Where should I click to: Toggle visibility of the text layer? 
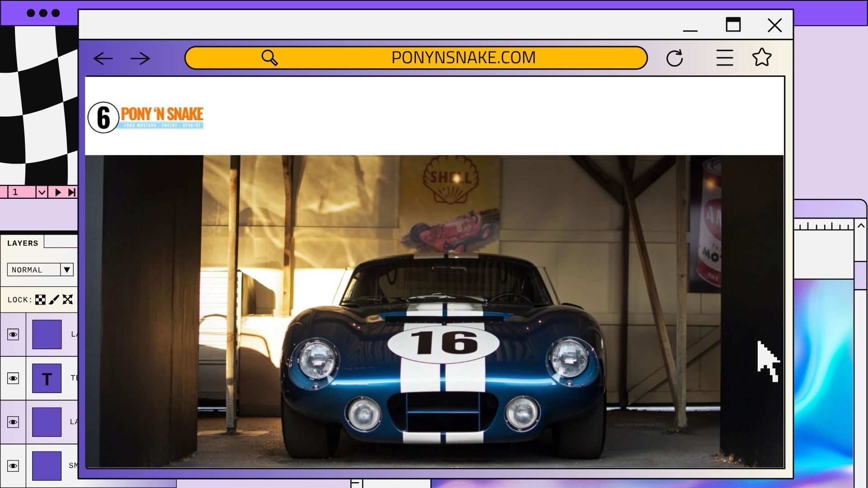14,378
